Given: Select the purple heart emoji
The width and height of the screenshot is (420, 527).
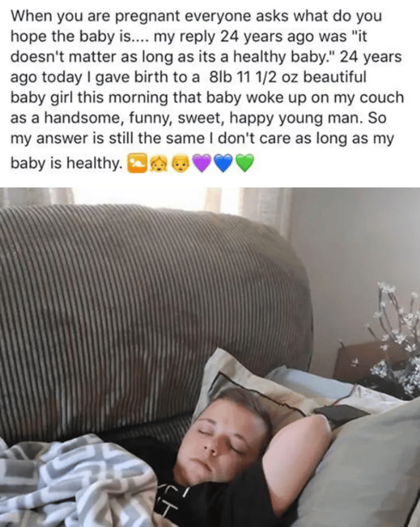Looking at the screenshot, I should pyautogui.click(x=202, y=163).
